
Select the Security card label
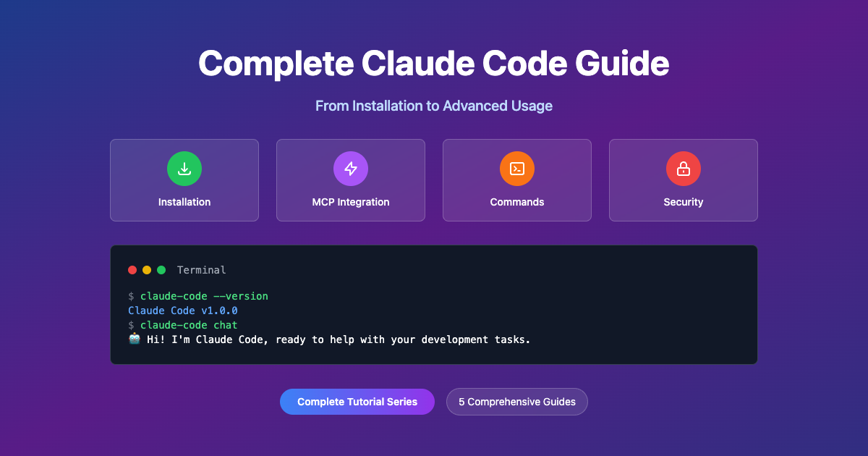point(684,202)
